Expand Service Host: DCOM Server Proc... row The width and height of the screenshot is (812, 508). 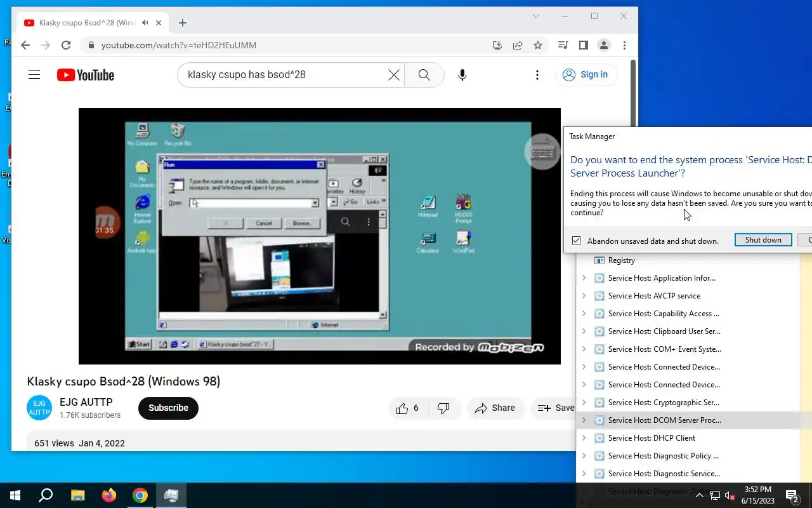[x=584, y=420]
